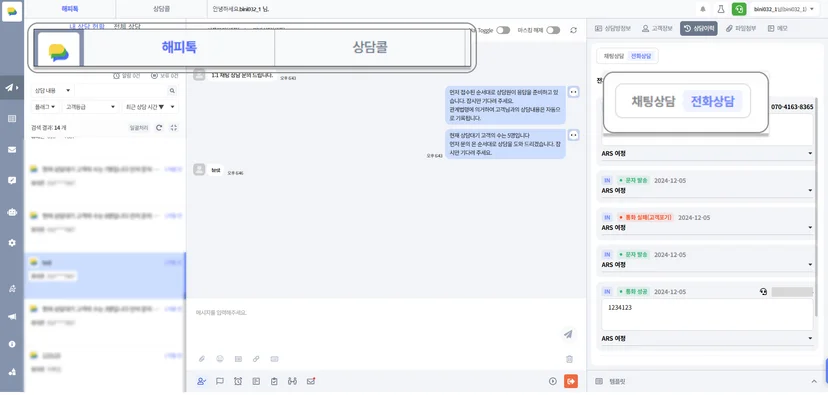Open the Happytalk logo home icon

click(12, 11)
